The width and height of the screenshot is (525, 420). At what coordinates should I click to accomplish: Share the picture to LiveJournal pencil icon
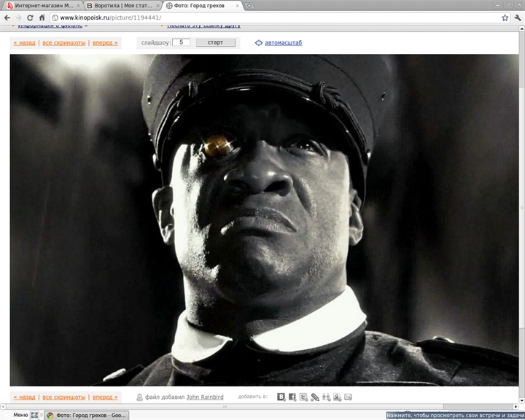click(x=315, y=397)
